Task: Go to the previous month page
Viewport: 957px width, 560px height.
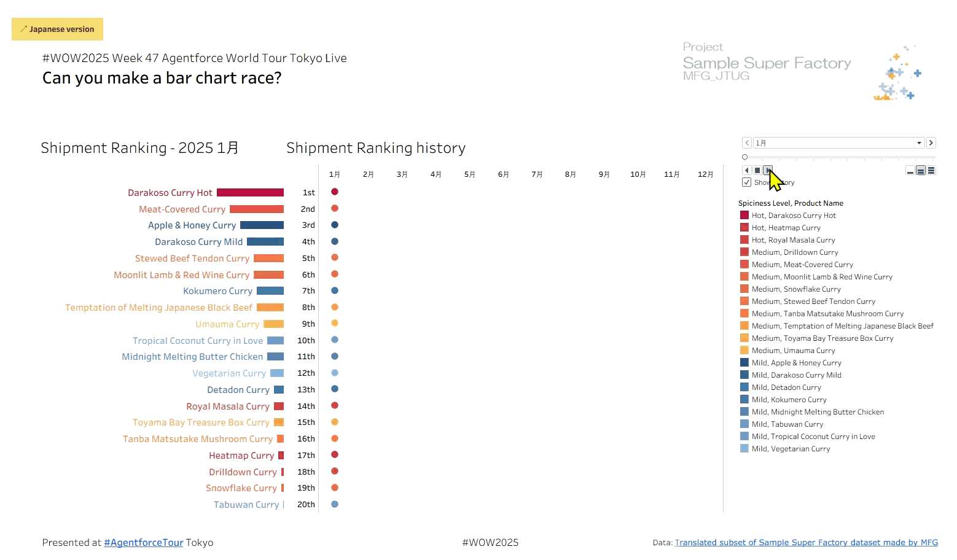Action: [747, 143]
